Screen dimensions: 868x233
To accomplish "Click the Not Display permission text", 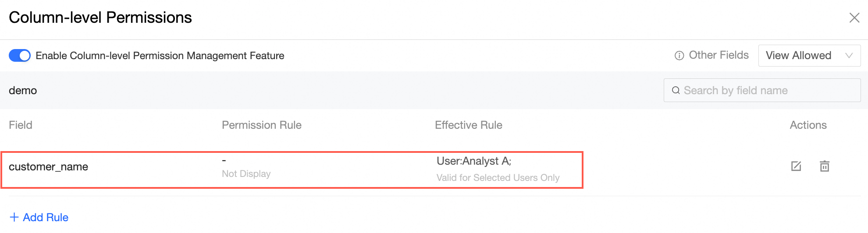I will click(x=246, y=174).
